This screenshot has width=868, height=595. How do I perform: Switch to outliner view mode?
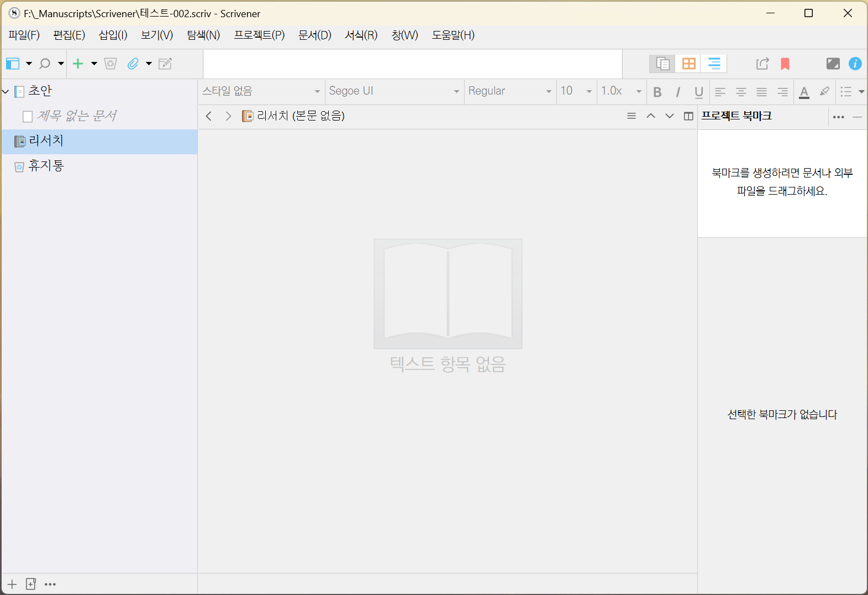point(714,64)
